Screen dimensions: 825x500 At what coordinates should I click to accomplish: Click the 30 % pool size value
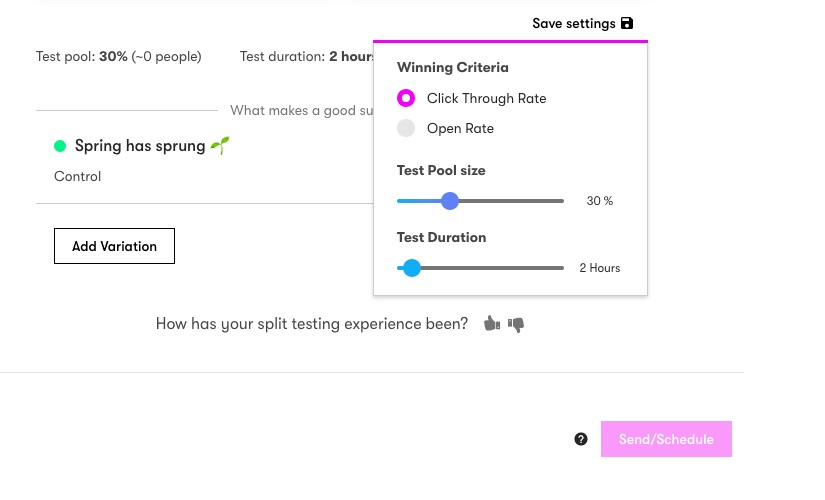click(600, 201)
